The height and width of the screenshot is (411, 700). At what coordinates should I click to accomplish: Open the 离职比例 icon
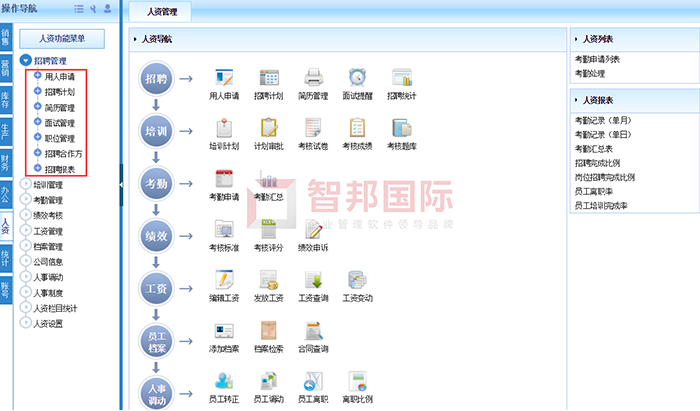tap(358, 381)
